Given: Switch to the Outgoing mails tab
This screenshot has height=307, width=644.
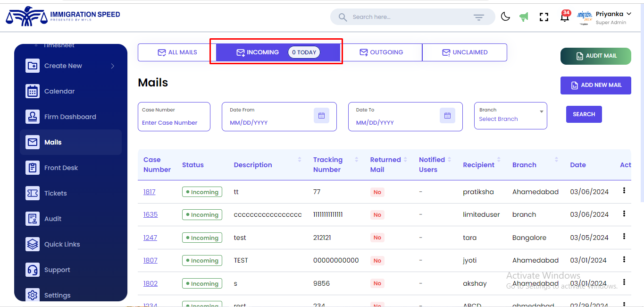Looking at the screenshot, I should click(382, 52).
